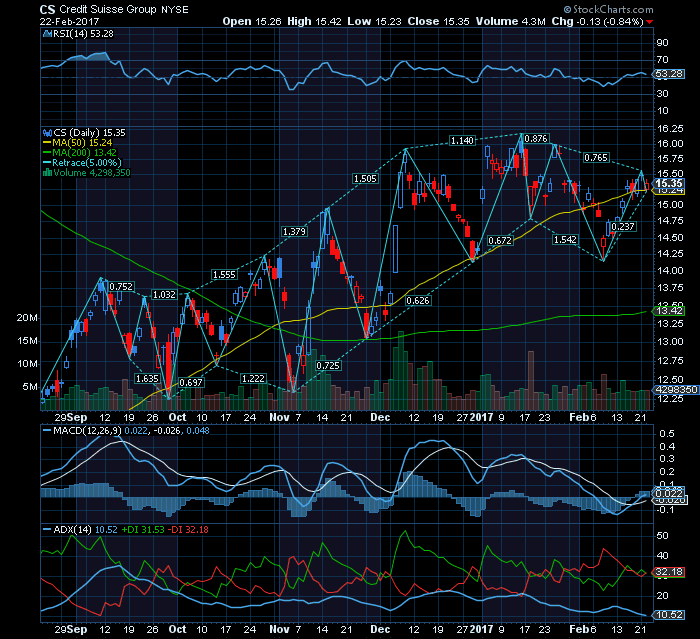Click the 5M volume axis label
700x639 pixels.
pos(30,387)
